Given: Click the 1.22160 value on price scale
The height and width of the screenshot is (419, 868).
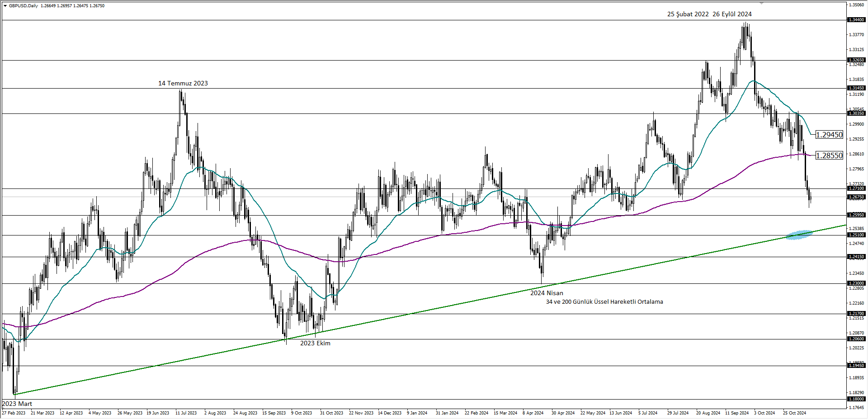Looking at the screenshot, I should point(857,303).
